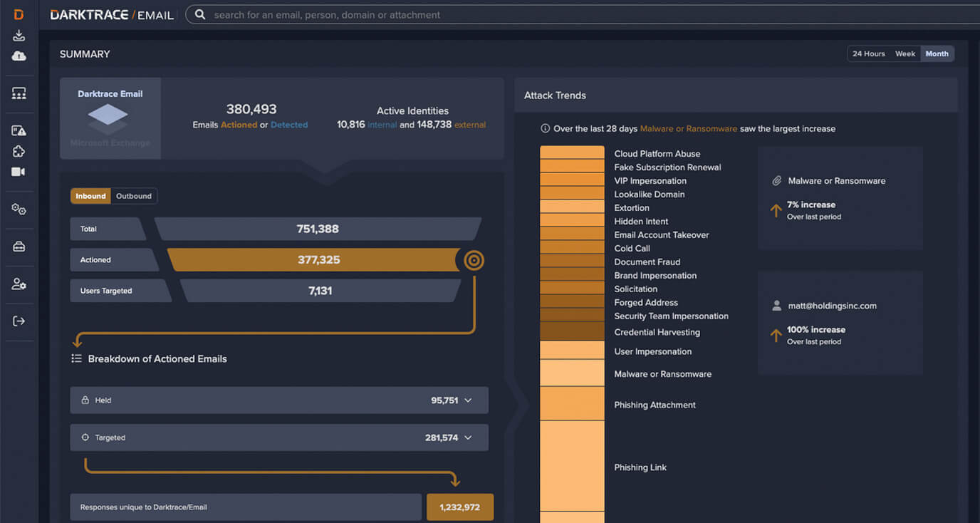Click the Lookalike Domain label

[x=650, y=195]
